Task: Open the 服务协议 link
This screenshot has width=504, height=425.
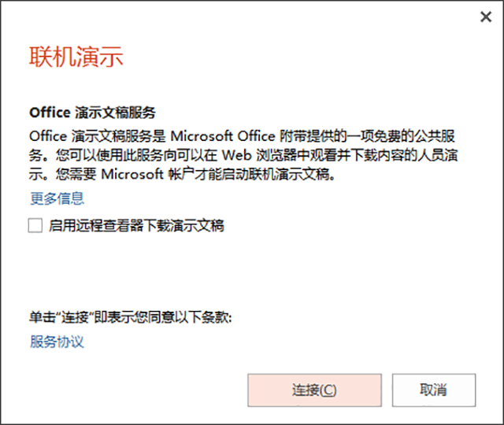Action: click(x=57, y=342)
